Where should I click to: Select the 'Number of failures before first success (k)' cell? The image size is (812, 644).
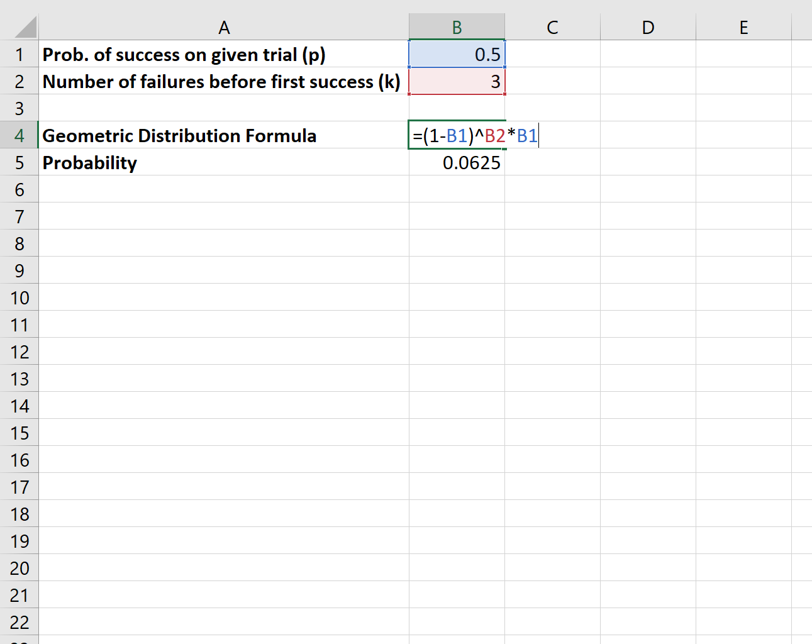click(224, 81)
